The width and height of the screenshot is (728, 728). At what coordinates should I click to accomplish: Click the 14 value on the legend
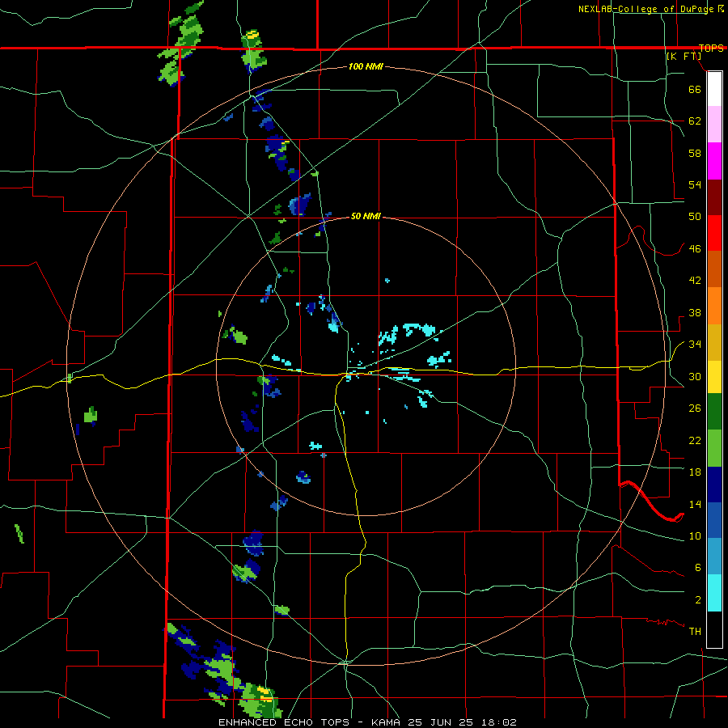pyautogui.click(x=695, y=504)
